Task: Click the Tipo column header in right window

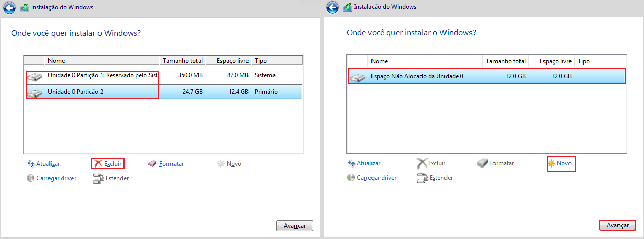Action: click(600, 61)
